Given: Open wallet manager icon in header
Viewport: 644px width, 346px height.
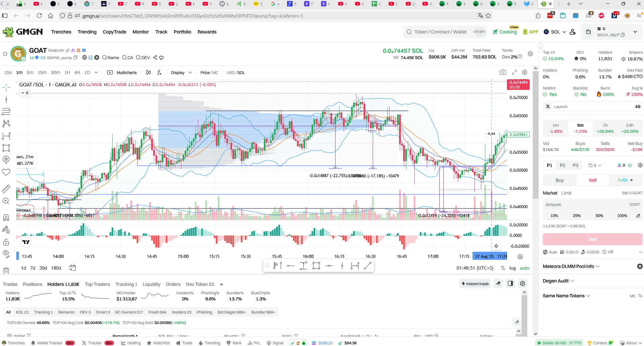Looking at the screenshot, I should click(x=589, y=32).
